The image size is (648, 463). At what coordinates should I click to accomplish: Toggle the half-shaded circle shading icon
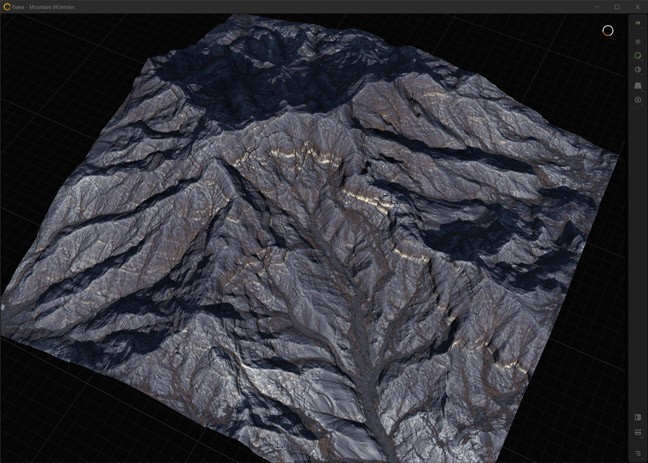coord(638,70)
